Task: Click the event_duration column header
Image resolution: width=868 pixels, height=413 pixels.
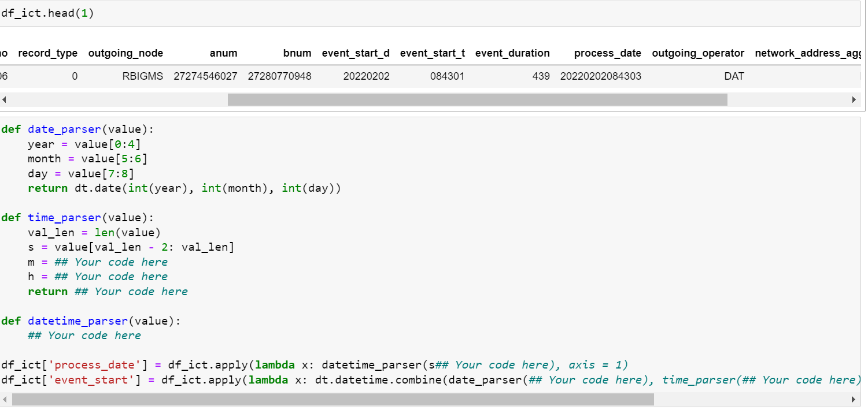Action: coord(512,53)
